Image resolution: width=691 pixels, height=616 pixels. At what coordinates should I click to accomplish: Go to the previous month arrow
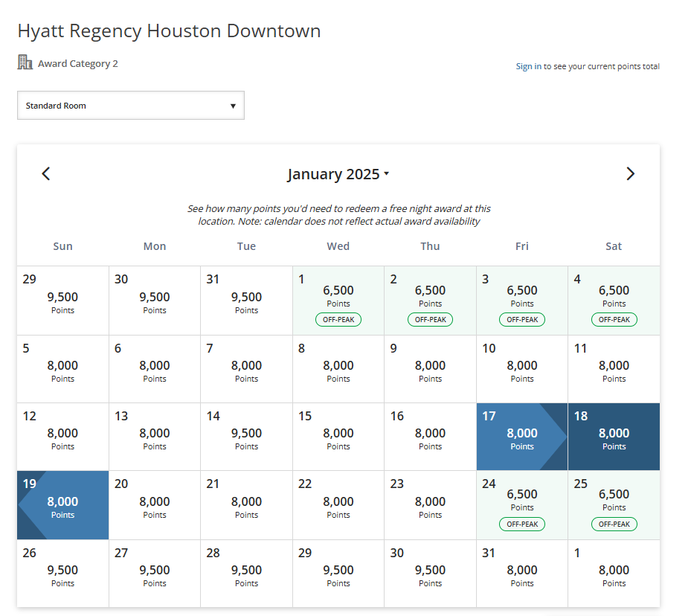point(46,173)
